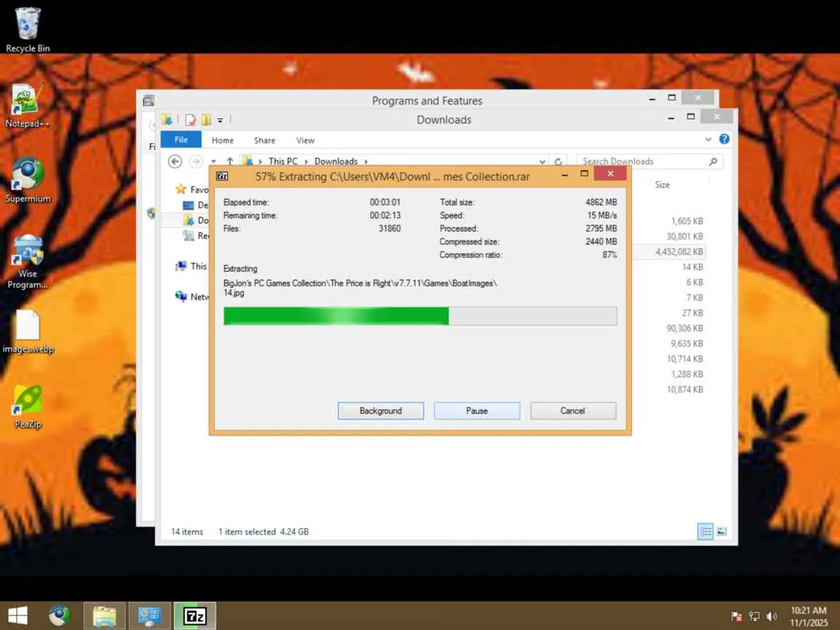
Task: Go back with the Explorer back arrow
Action: point(175,161)
